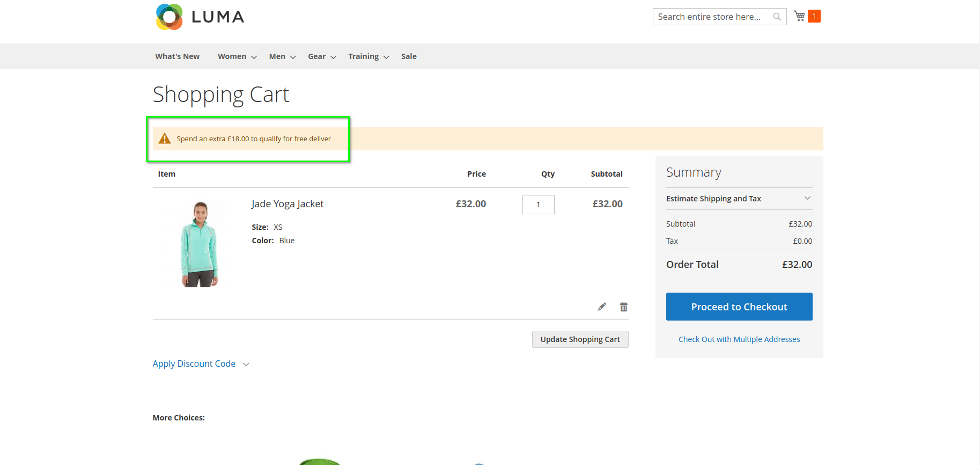Click the search magnifier icon

pyautogui.click(x=777, y=17)
